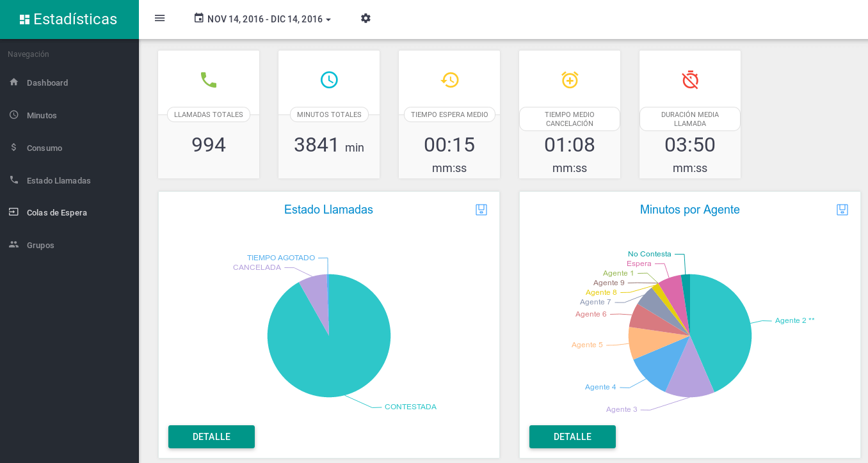The height and width of the screenshot is (463, 868).
Task: Click the 00:15 wait time value
Action: (449, 145)
